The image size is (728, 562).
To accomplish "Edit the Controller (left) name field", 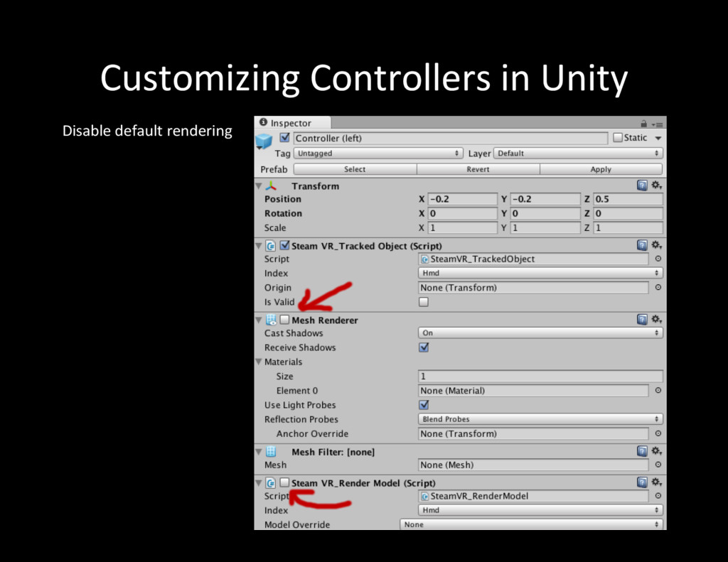I will [450, 139].
